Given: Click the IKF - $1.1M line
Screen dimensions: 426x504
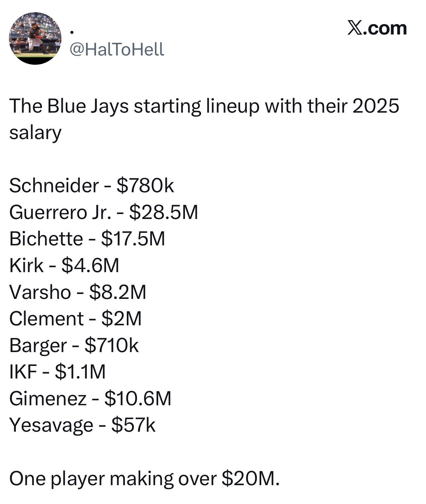Looking at the screenshot, I should click(57, 372).
